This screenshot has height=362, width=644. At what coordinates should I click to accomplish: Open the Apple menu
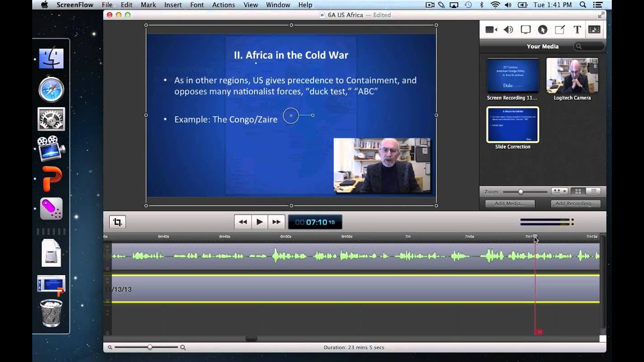click(44, 5)
